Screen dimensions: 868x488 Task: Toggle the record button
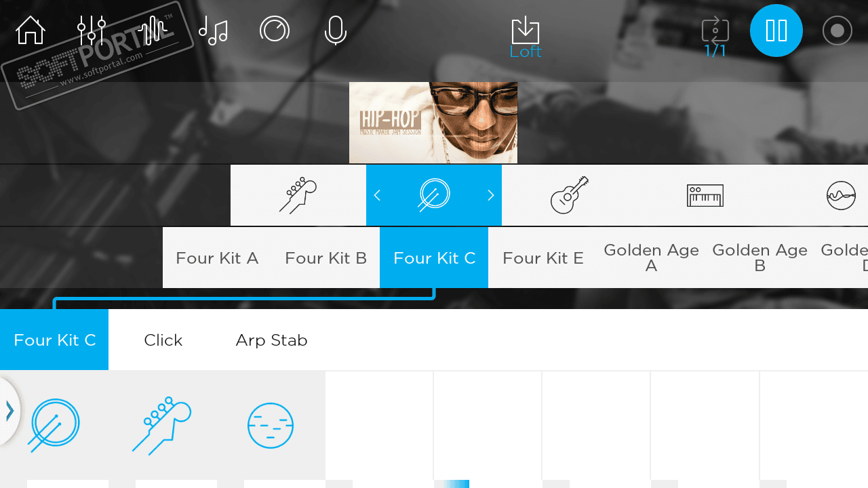(x=837, y=30)
